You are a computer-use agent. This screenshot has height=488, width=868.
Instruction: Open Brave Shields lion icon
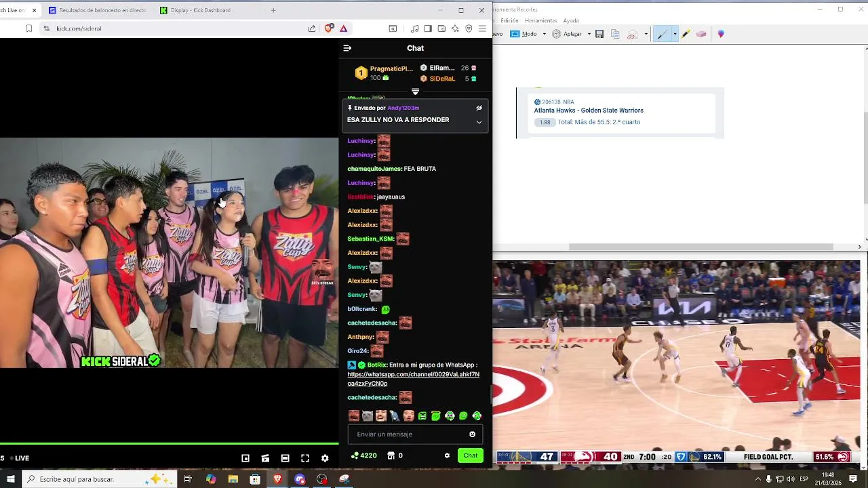(329, 28)
